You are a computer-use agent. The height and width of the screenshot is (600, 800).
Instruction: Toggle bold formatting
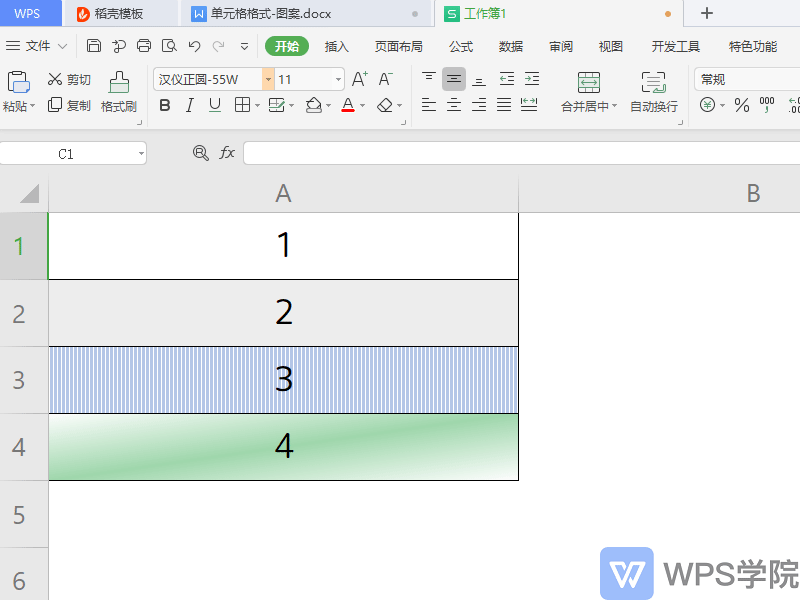(164, 106)
